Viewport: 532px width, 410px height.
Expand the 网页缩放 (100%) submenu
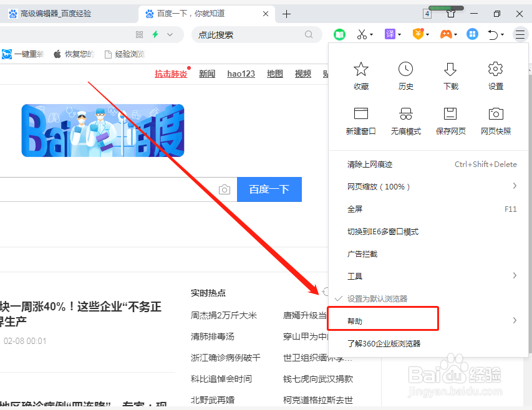(515, 186)
